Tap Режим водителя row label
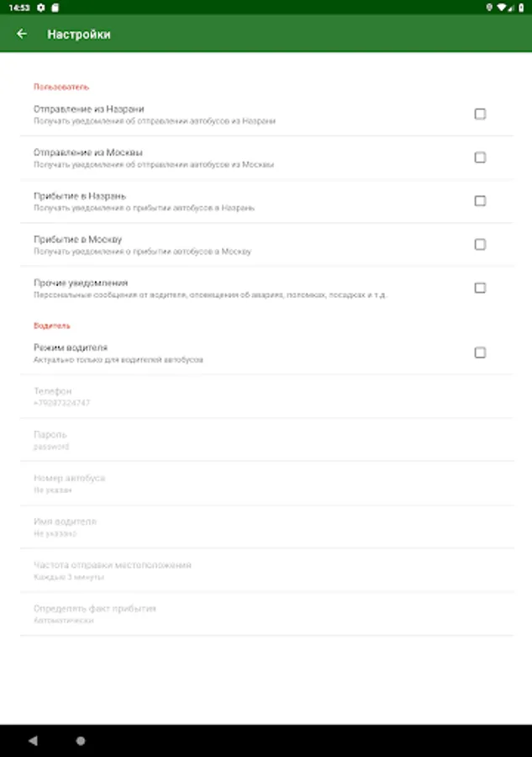This screenshot has height=757, width=532. 71,347
